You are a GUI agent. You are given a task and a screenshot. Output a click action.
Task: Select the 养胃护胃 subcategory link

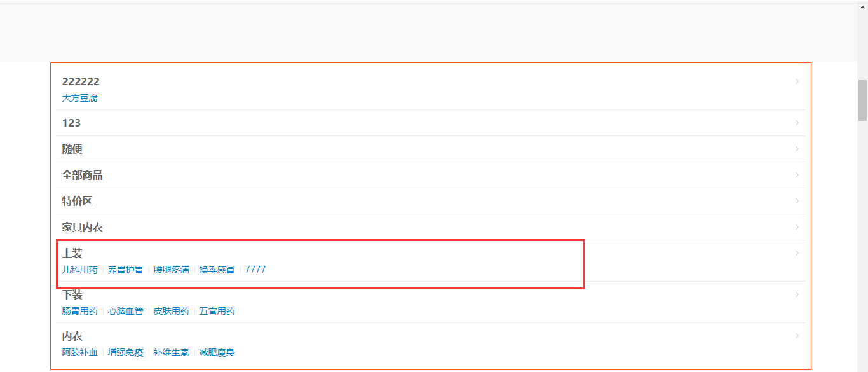point(125,270)
